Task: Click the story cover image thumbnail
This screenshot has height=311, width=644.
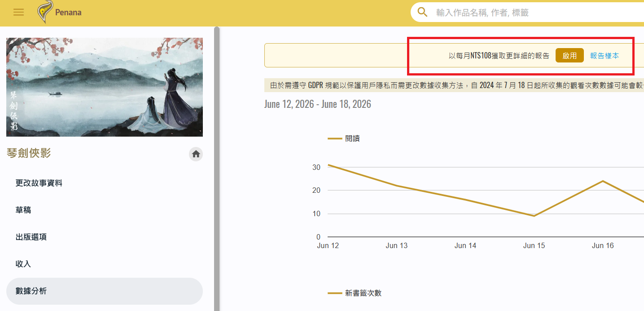Action: (x=105, y=87)
